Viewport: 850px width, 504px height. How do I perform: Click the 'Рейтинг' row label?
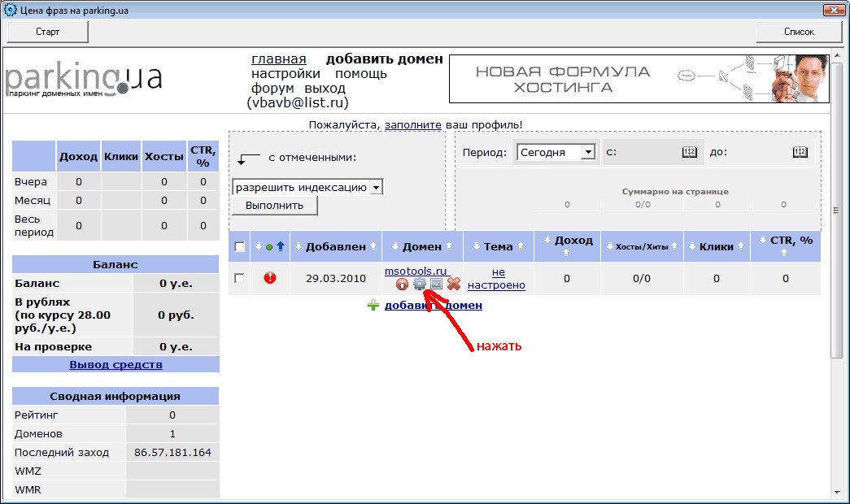tap(37, 415)
